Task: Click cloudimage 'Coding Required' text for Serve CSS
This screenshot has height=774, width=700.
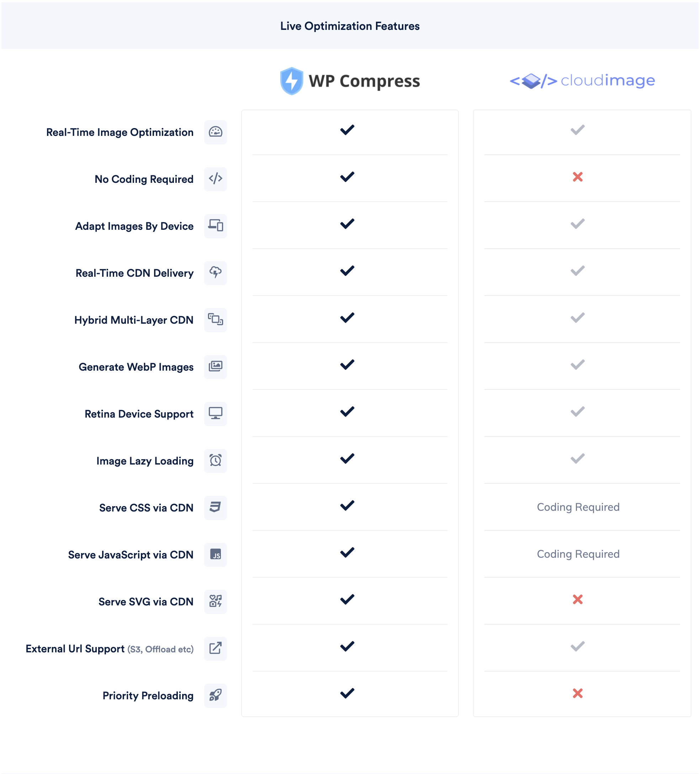Action: click(x=578, y=507)
